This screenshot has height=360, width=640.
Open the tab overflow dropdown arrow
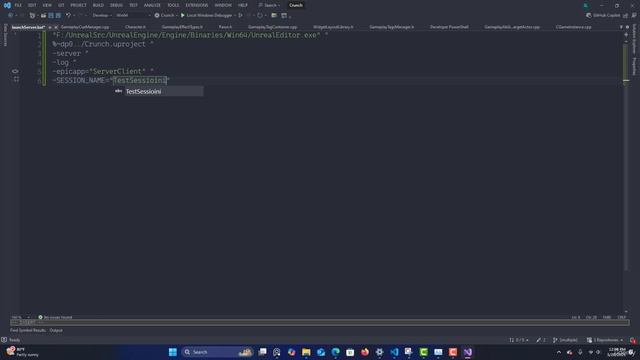[621, 27]
